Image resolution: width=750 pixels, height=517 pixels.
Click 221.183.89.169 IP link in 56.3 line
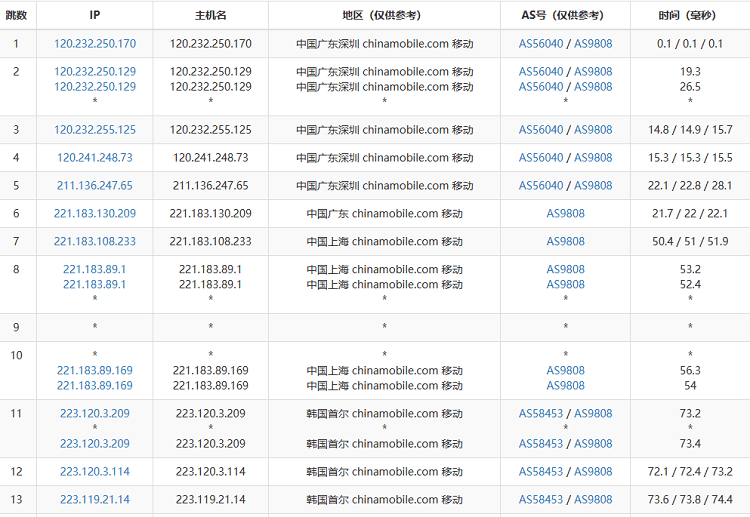click(95, 370)
